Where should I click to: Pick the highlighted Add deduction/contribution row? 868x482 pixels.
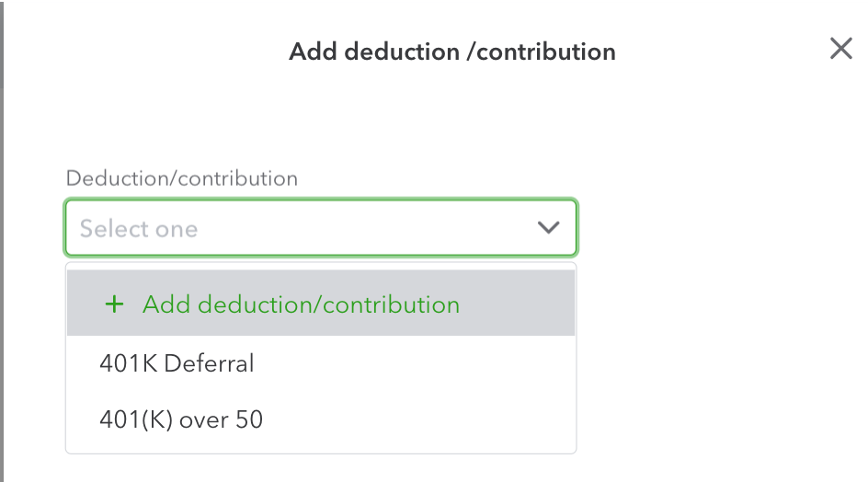320,304
